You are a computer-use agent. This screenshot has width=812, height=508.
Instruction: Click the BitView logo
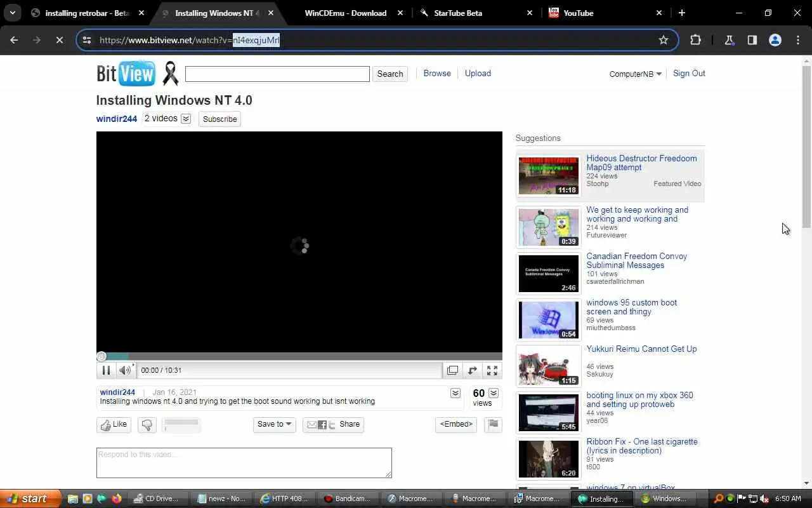coord(126,74)
